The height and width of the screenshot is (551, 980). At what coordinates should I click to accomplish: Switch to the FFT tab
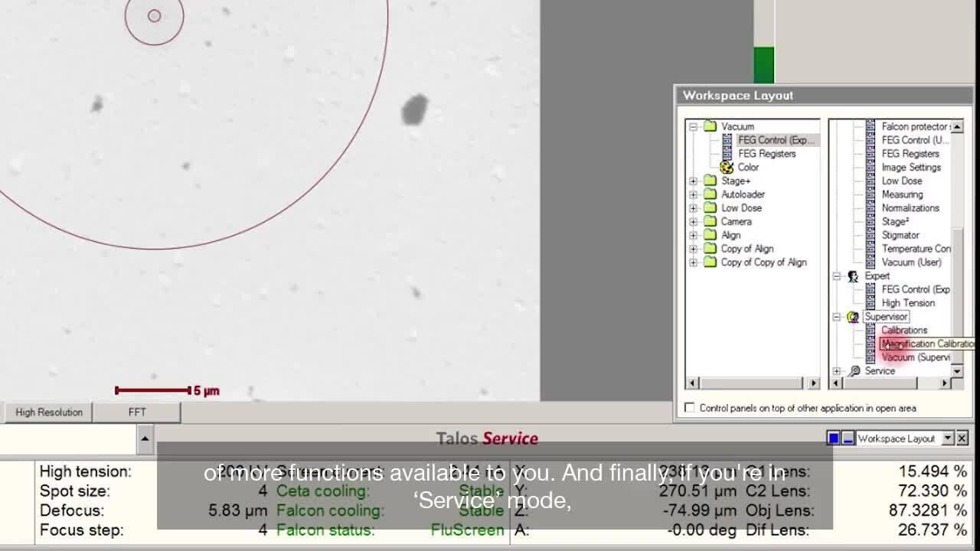pos(137,412)
